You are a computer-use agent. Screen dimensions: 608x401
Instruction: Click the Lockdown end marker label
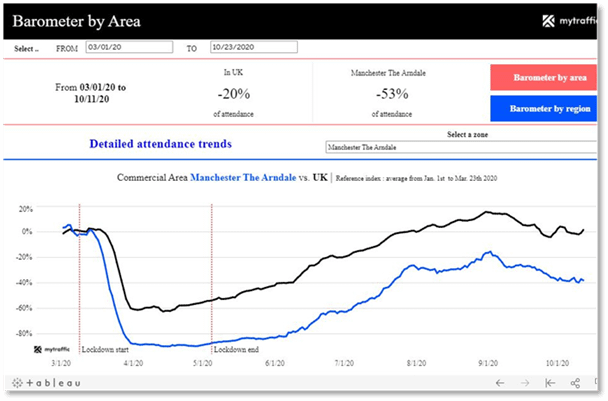[238, 350]
